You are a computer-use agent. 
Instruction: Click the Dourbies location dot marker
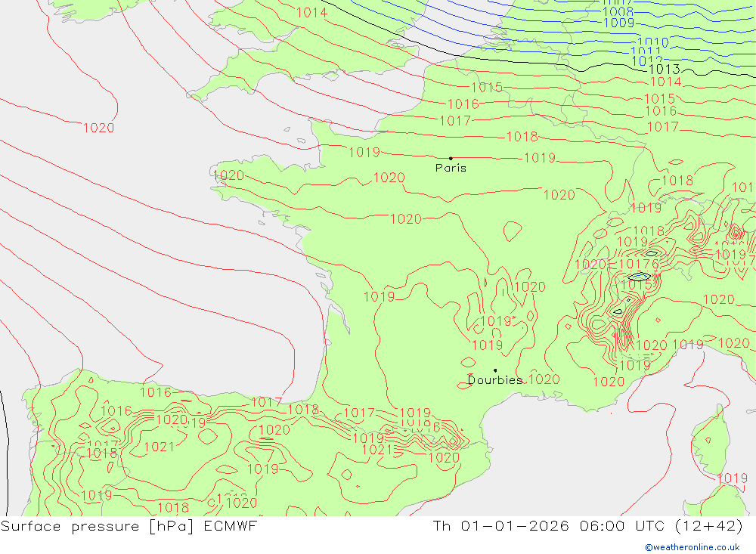(x=495, y=370)
